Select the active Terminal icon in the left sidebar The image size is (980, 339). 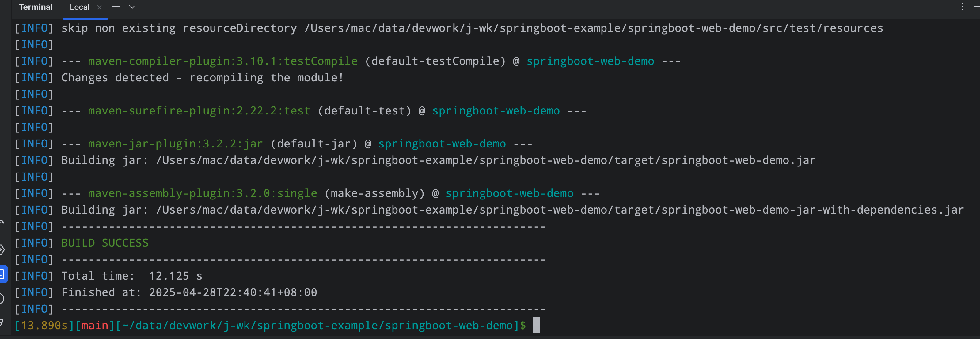coord(3,274)
